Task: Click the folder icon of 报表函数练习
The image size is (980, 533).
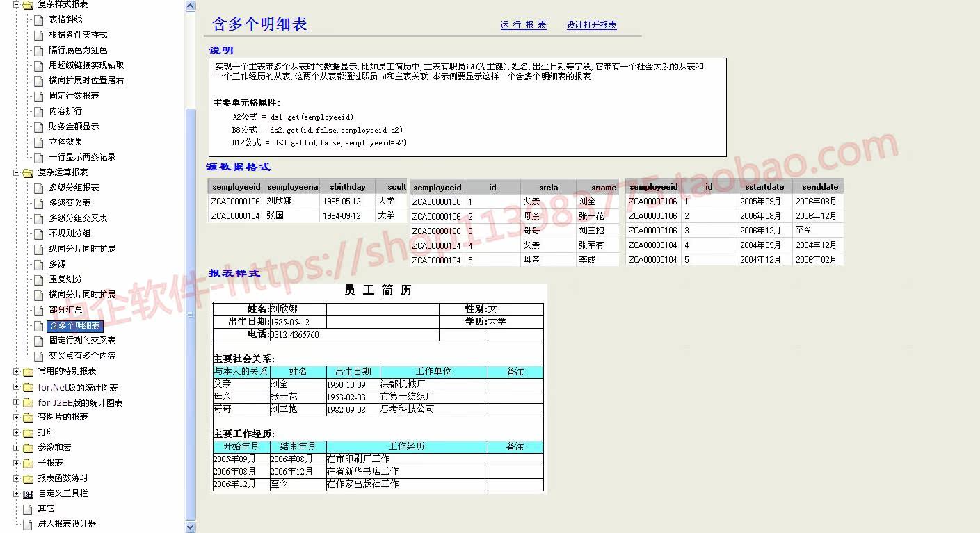Action: click(x=29, y=478)
